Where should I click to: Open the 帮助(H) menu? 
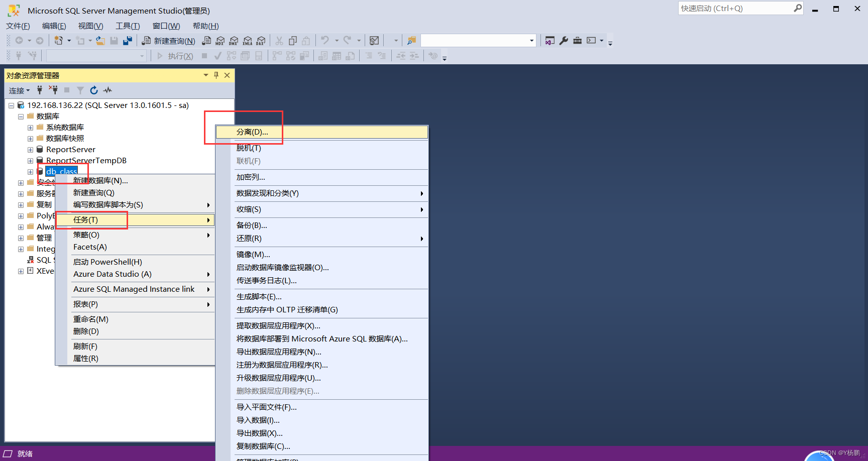[x=206, y=26]
